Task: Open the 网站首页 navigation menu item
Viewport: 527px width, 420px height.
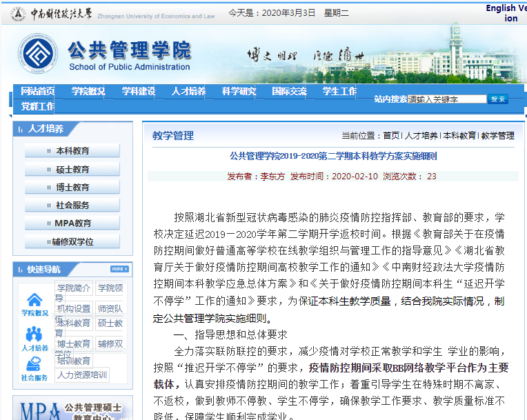Action: tap(38, 91)
